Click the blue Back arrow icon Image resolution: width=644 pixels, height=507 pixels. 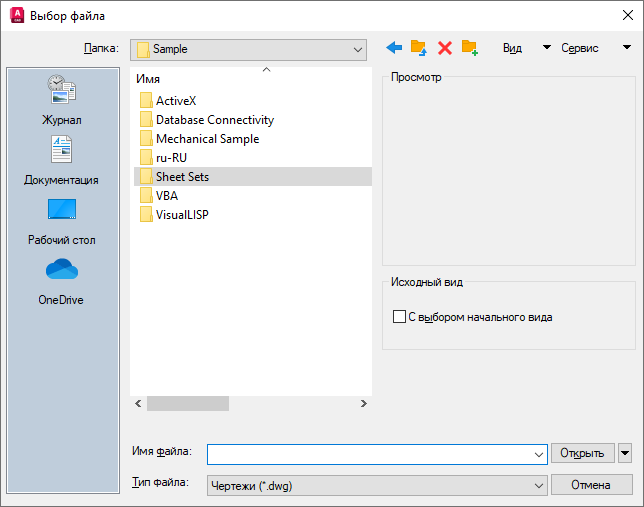[x=394, y=48]
